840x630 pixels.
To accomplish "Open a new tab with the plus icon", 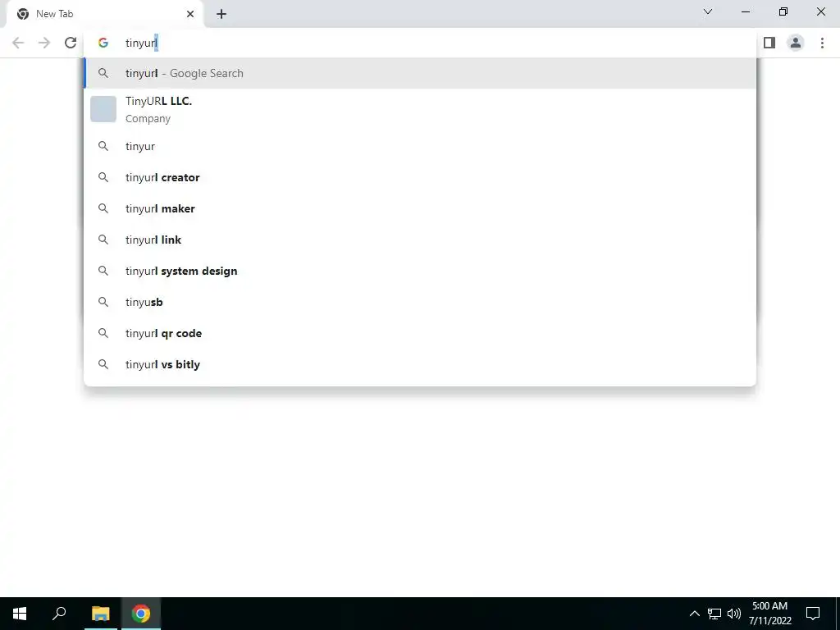I will pyautogui.click(x=221, y=15).
